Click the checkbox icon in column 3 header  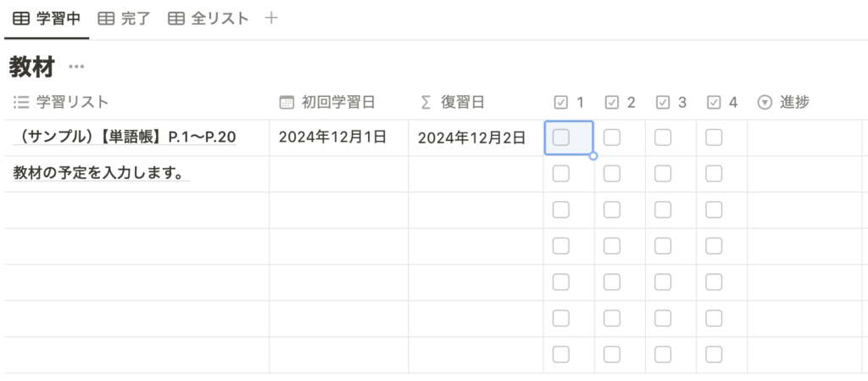click(663, 103)
